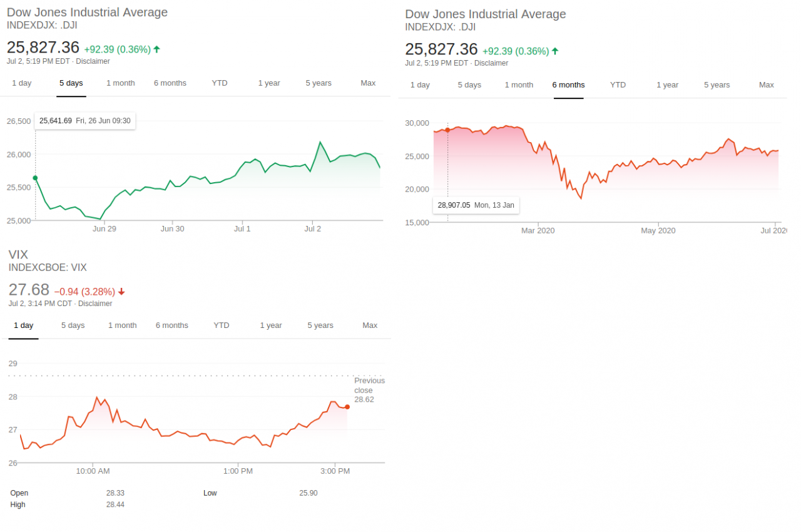Click the red down arrow beside VIX change
This screenshot has width=801, height=532.
121,291
